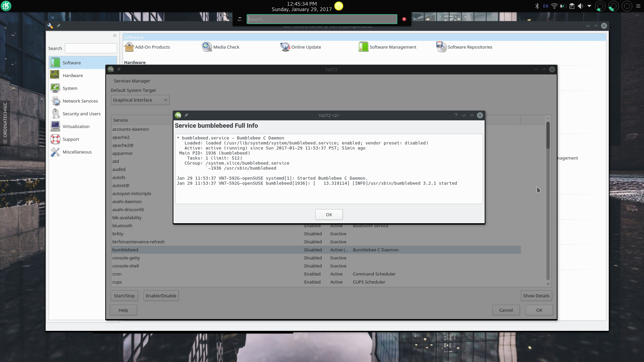Open Software Management module

(x=387, y=47)
